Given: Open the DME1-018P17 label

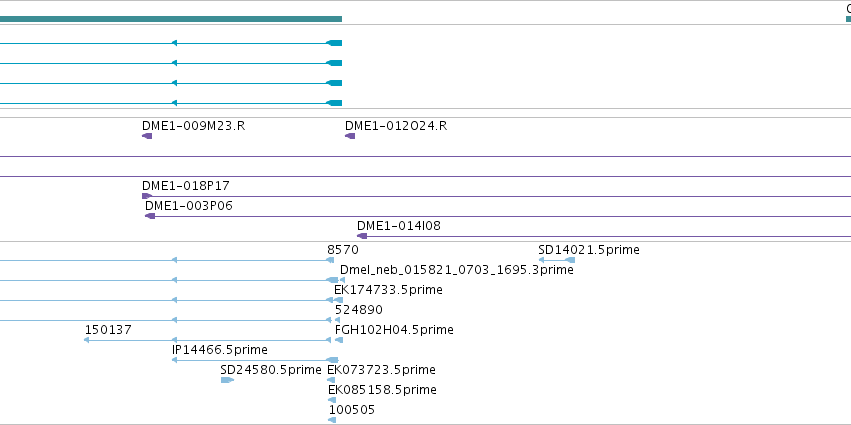Looking at the screenshot, I should [186, 186].
